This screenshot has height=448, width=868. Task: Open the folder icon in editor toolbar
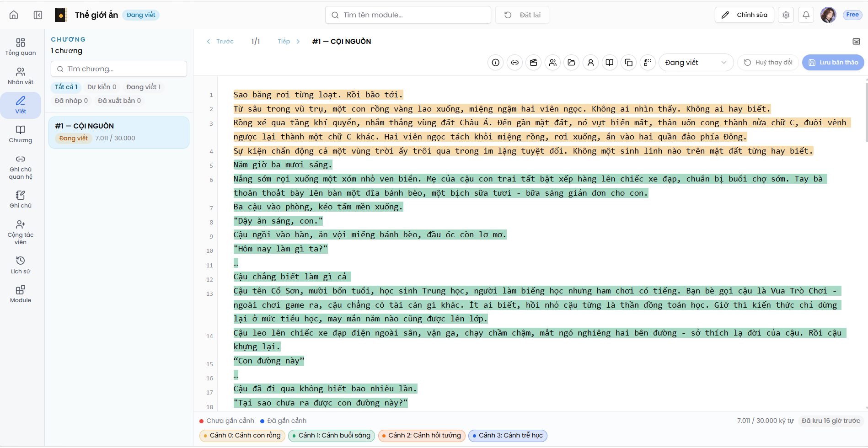click(572, 63)
